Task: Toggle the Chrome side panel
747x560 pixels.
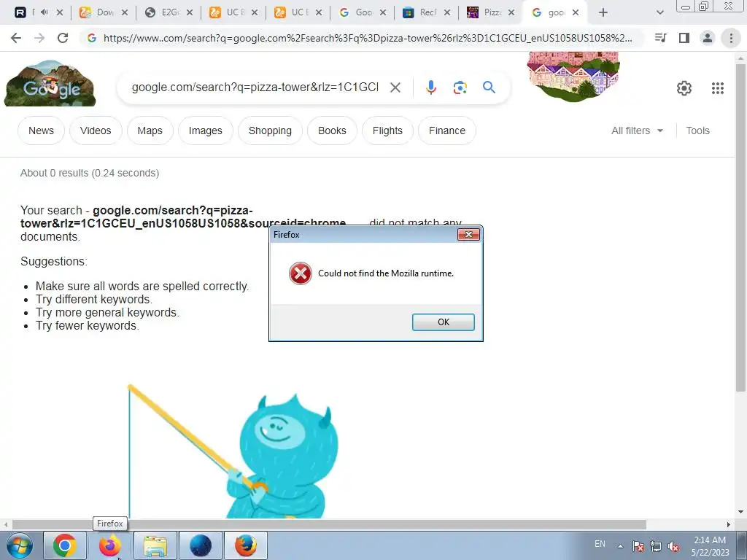Action: (x=684, y=38)
